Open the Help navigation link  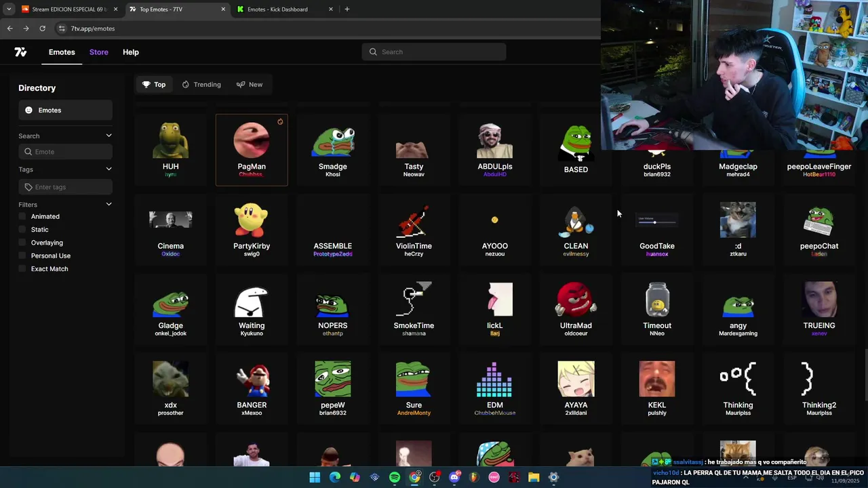(131, 52)
